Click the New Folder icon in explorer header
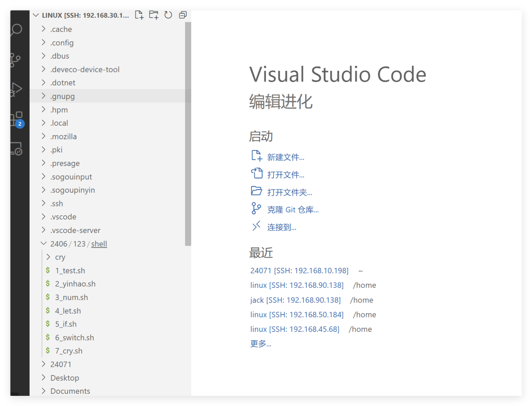Image resolution: width=532 pixels, height=406 pixels. click(154, 15)
